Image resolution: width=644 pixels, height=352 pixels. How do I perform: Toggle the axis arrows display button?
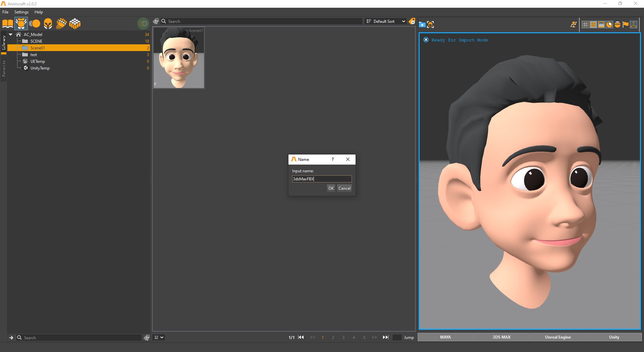[x=634, y=25]
